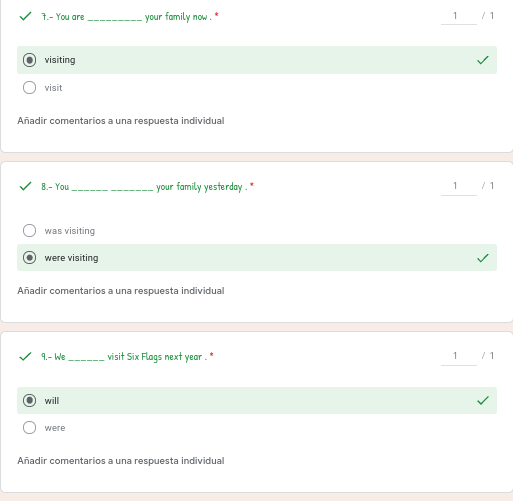Select the 'visiting' radio option

(29, 60)
